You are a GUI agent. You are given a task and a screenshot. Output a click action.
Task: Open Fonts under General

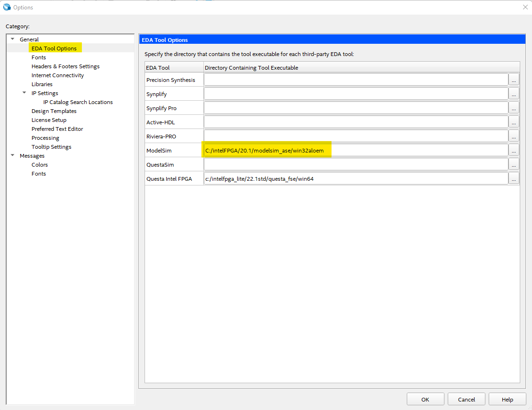point(39,57)
